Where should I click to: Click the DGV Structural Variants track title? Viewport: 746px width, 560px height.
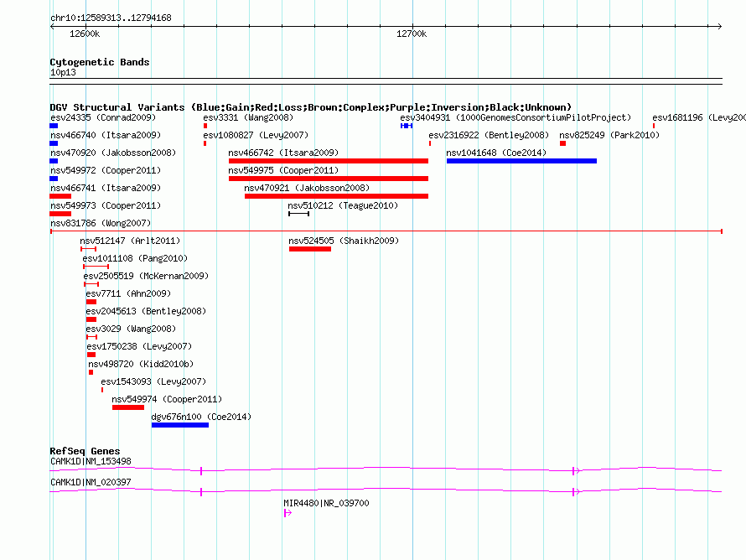[x=311, y=107]
